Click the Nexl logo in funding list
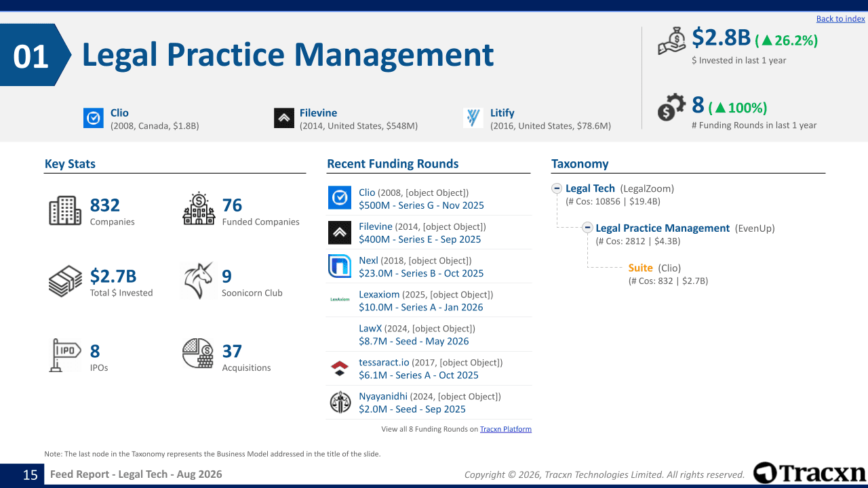The image size is (868, 488). [x=339, y=266]
